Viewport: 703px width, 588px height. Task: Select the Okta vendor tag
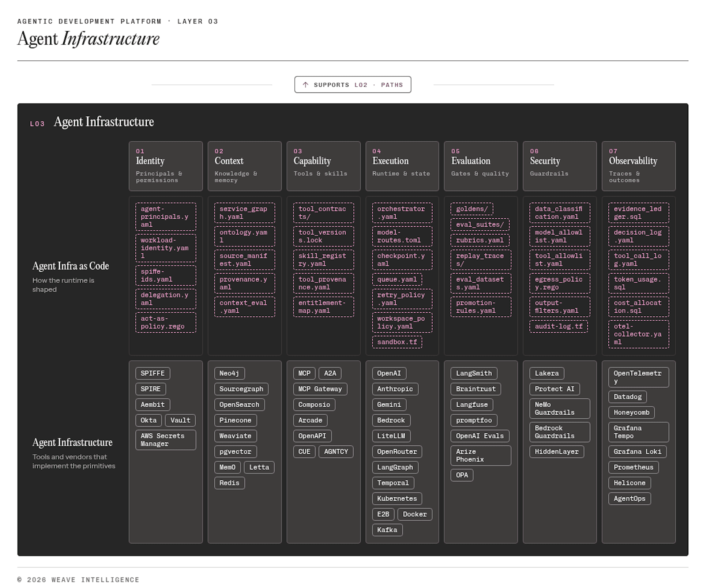tap(149, 420)
